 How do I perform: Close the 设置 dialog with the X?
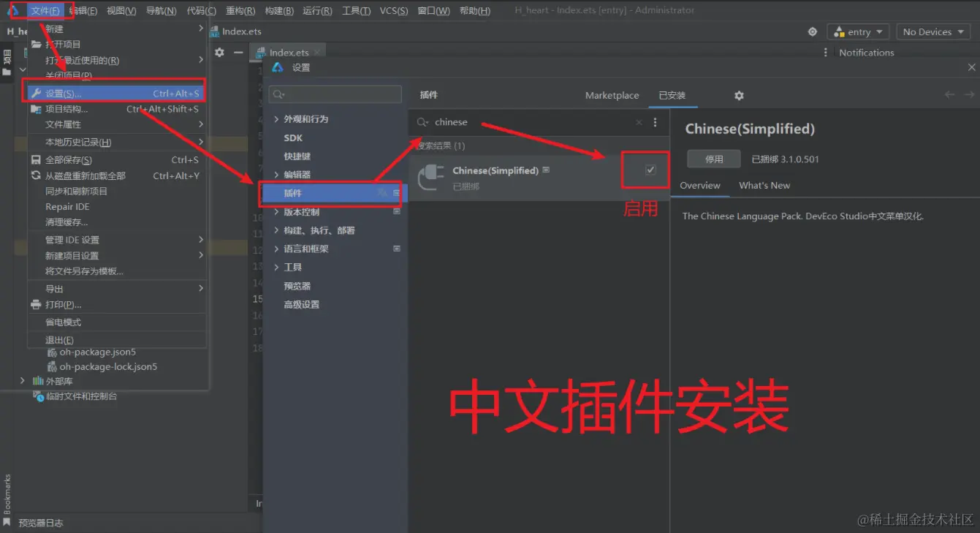pyautogui.click(x=971, y=67)
